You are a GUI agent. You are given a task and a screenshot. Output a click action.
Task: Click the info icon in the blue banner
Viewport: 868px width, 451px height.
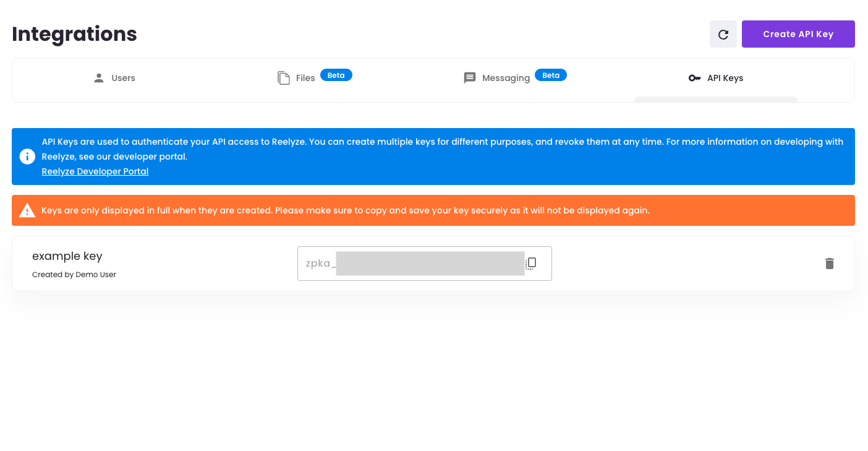tap(27, 157)
